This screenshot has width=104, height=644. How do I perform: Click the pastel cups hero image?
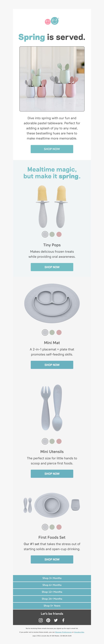pyautogui.click(x=52, y=79)
